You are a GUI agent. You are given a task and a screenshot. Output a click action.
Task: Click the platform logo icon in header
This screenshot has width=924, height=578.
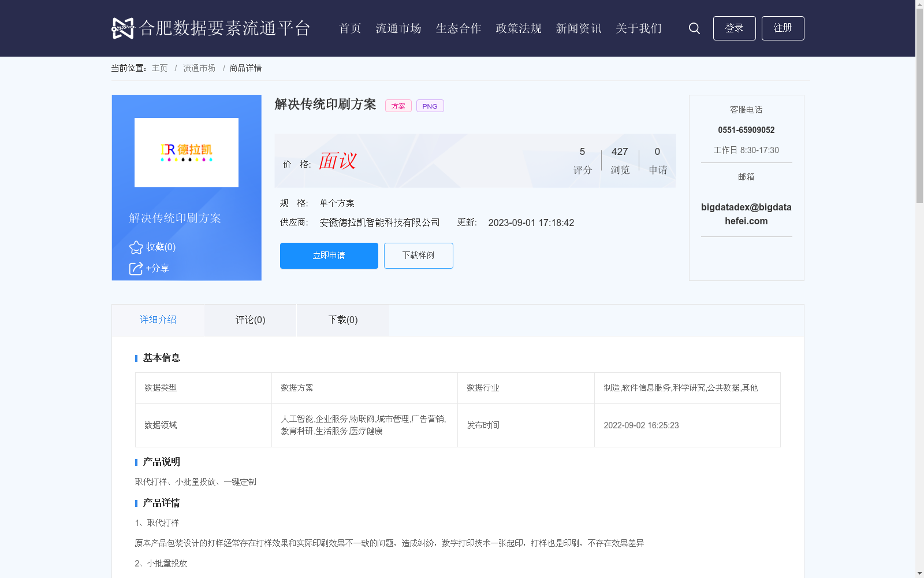coord(123,28)
